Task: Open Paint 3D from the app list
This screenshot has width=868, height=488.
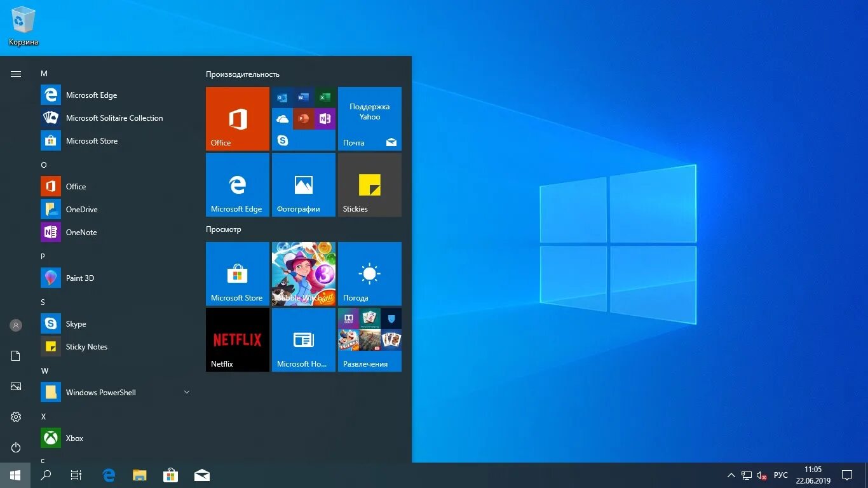Action: [80, 278]
